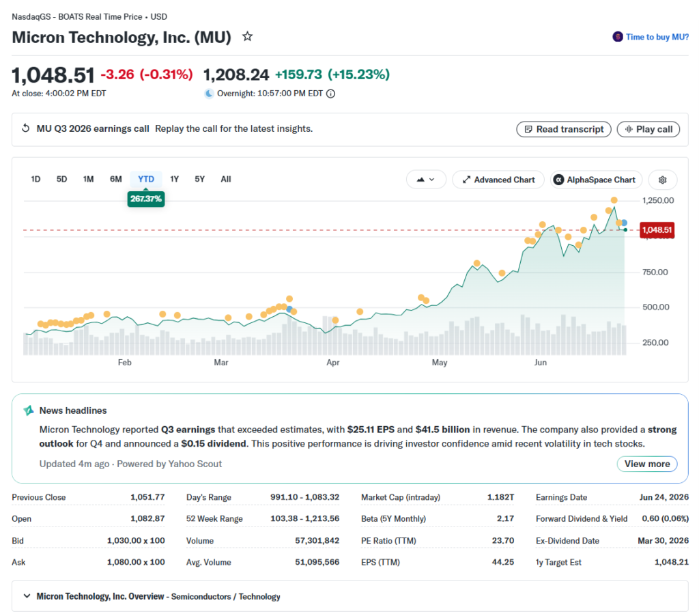Open the Advanced Chart
The image size is (699, 616).
pos(498,180)
